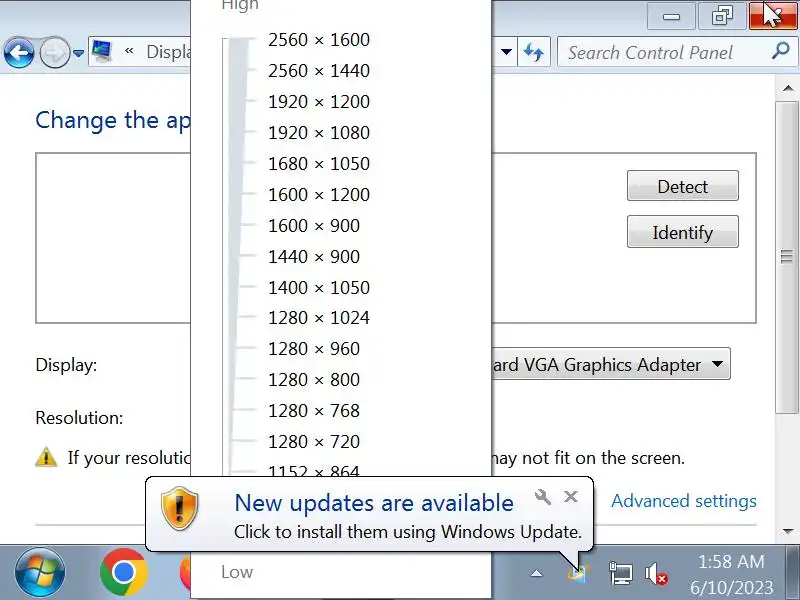
Task: Select 1440 × 900 resolution
Action: (314, 257)
